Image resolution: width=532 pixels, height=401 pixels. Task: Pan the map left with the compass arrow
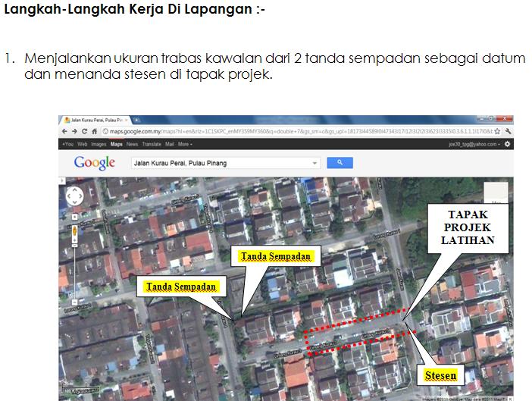pos(69,196)
